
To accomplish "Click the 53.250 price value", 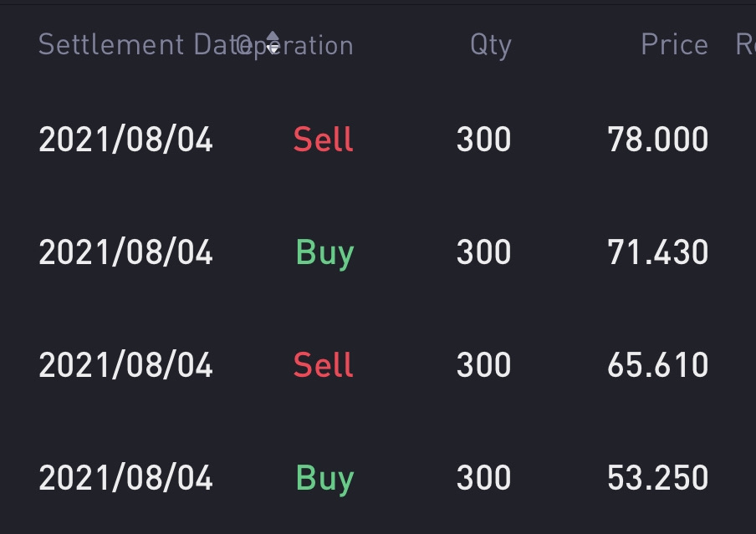I will click(x=657, y=478).
